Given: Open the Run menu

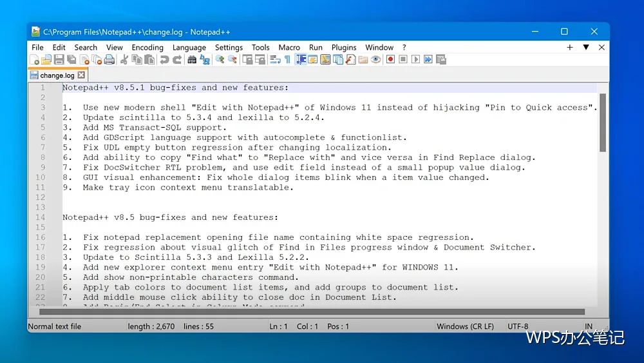Looking at the screenshot, I should pyautogui.click(x=316, y=47).
